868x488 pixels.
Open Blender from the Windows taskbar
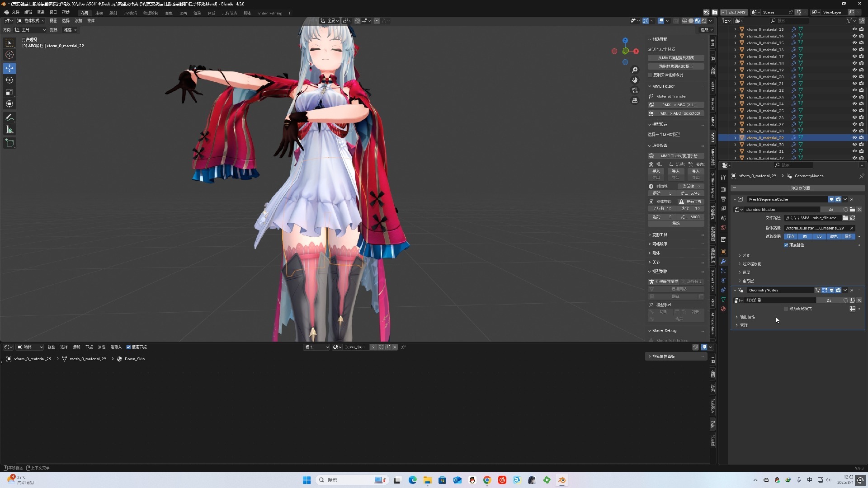tap(562, 480)
